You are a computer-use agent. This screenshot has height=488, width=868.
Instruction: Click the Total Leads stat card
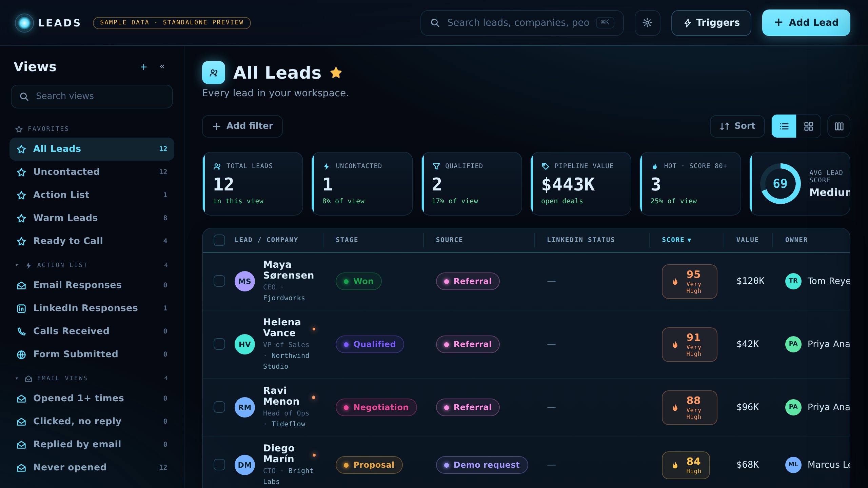coord(253,184)
